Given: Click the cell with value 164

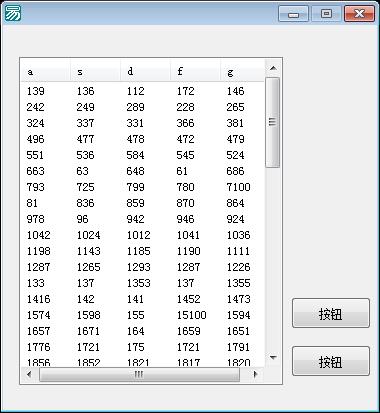Looking at the screenshot, I should click(x=135, y=331).
